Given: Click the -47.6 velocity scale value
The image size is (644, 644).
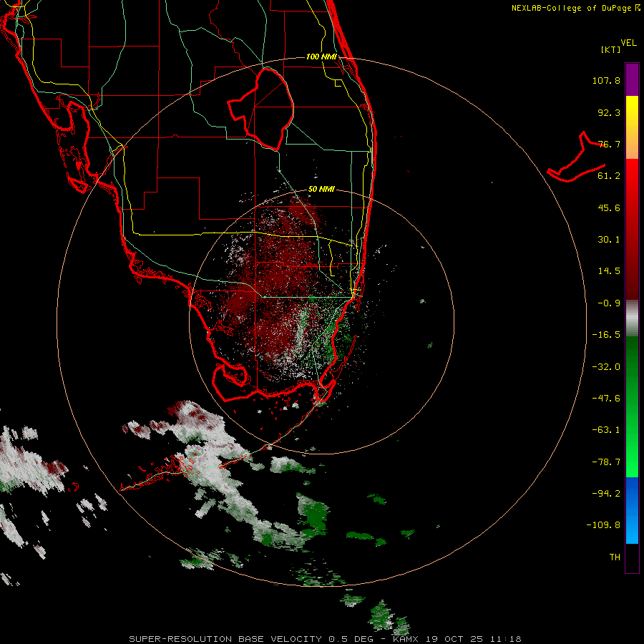Looking at the screenshot, I should pyautogui.click(x=606, y=399).
